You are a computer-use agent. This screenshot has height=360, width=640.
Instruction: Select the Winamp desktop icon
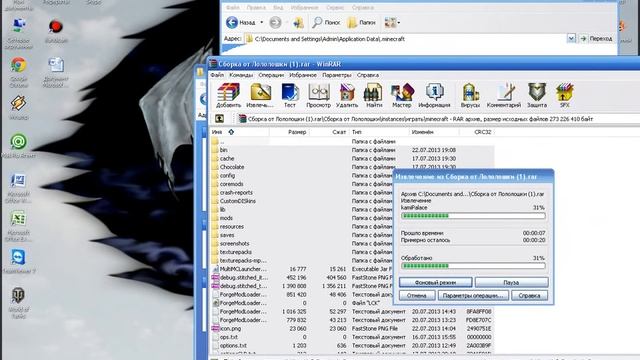18,107
